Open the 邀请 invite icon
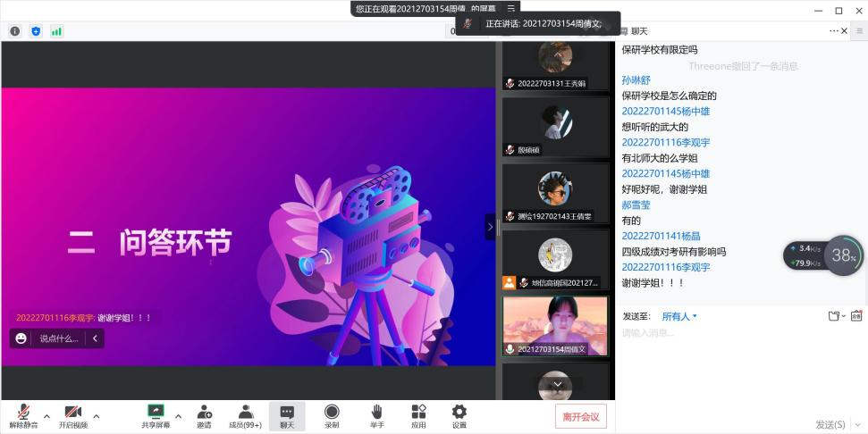Viewport: 868px width, 434px height. pyautogui.click(x=205, y=415)
